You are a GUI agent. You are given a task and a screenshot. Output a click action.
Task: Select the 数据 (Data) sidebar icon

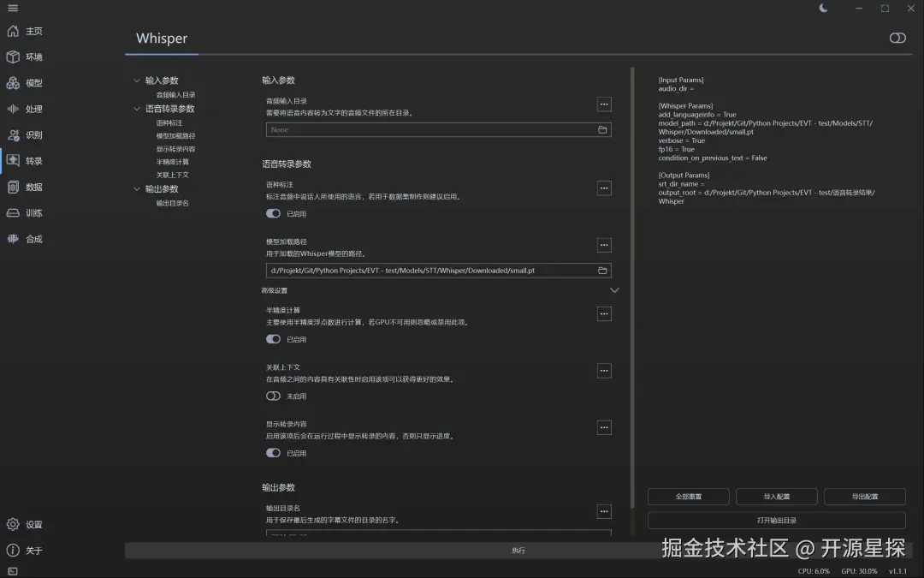tap(26, 187)
